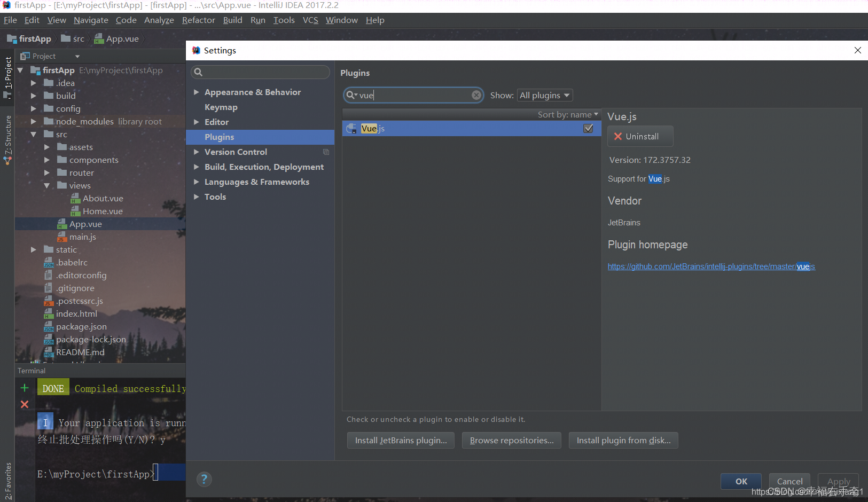The height and width of the screenshot is (502, 868).
Task: Collapse the src folder in project tree
Action: point(34,134)
